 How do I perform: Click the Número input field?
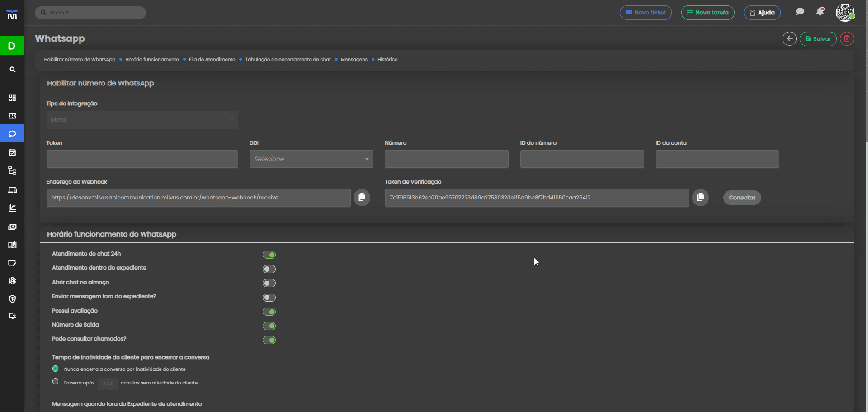click(447, 159)
